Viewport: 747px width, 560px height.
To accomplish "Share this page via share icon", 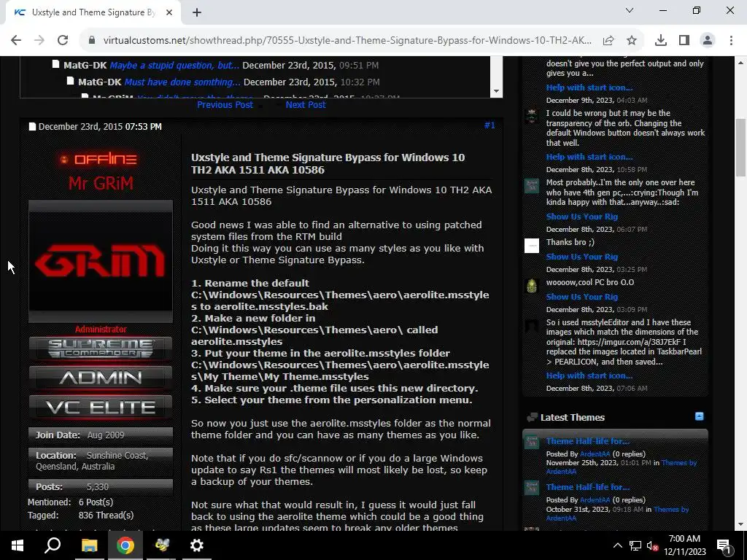I will tap(608, 41).
